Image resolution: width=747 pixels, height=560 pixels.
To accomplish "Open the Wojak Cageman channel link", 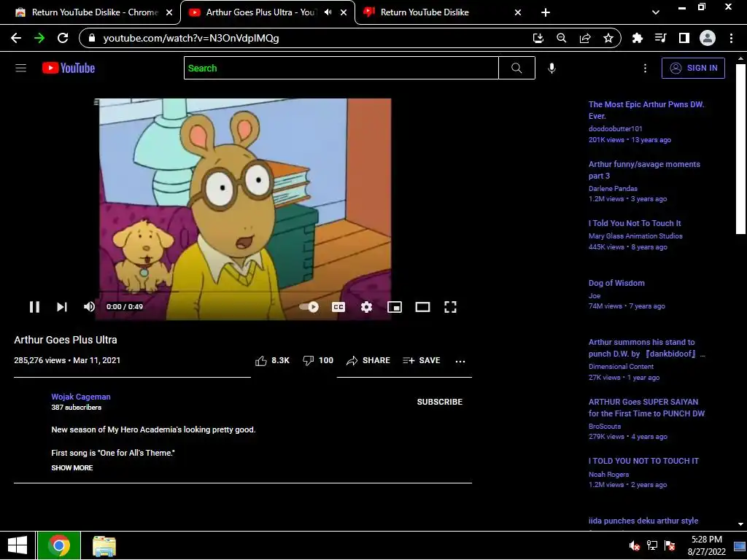I will [81, 397].
